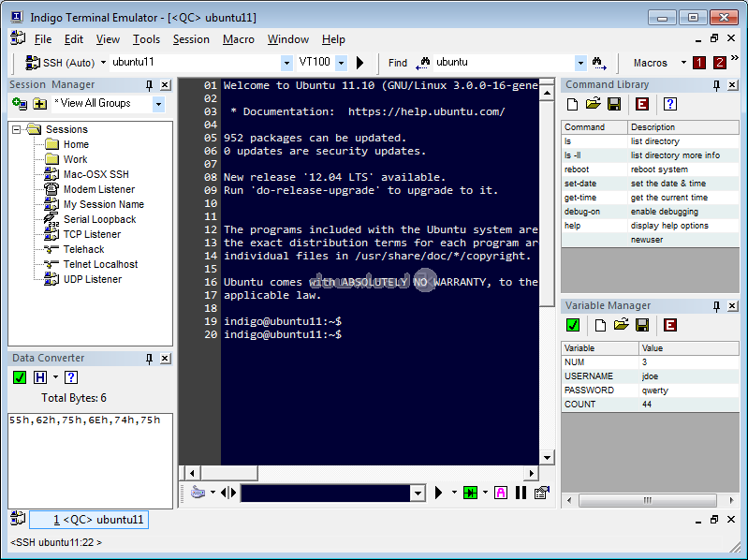This screenshot has width=748, height=560.
Task: Run macro 2 red button
Action: tap(719, 63)
